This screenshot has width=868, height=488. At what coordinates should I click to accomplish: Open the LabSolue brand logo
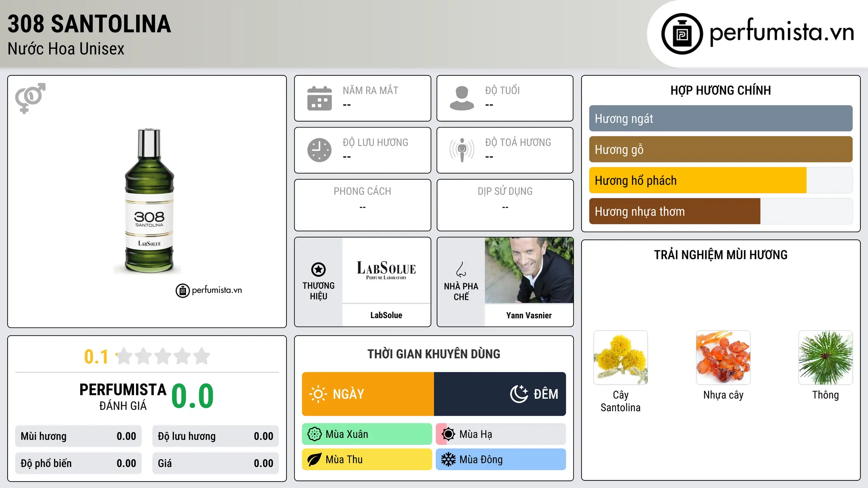pos(386,270)
